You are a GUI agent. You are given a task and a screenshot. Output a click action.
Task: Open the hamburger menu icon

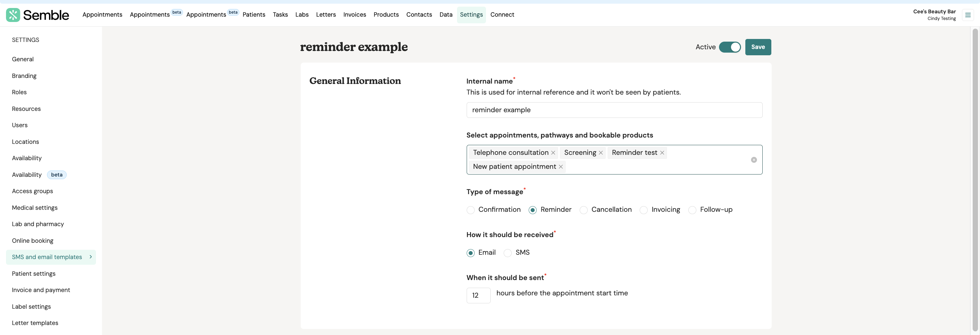click(x=968, y=15)
